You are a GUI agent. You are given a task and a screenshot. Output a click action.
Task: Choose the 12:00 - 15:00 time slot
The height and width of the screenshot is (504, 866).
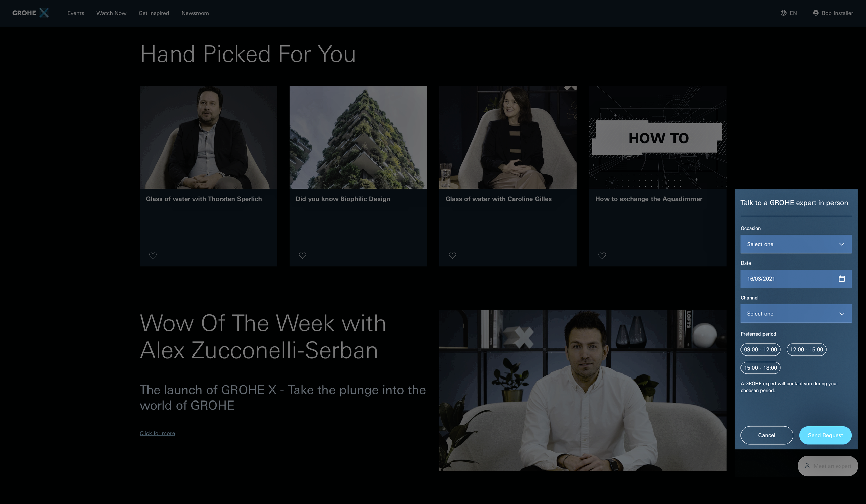click(806, 349)
